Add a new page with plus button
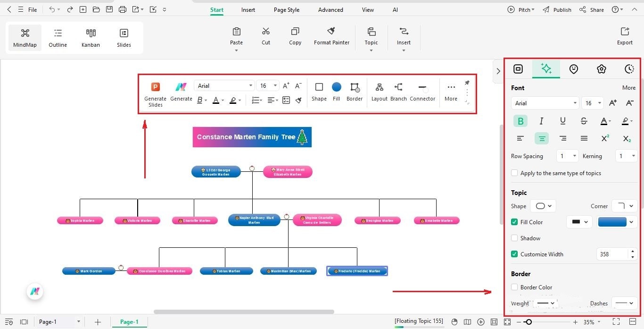 (x=98, y=322)
